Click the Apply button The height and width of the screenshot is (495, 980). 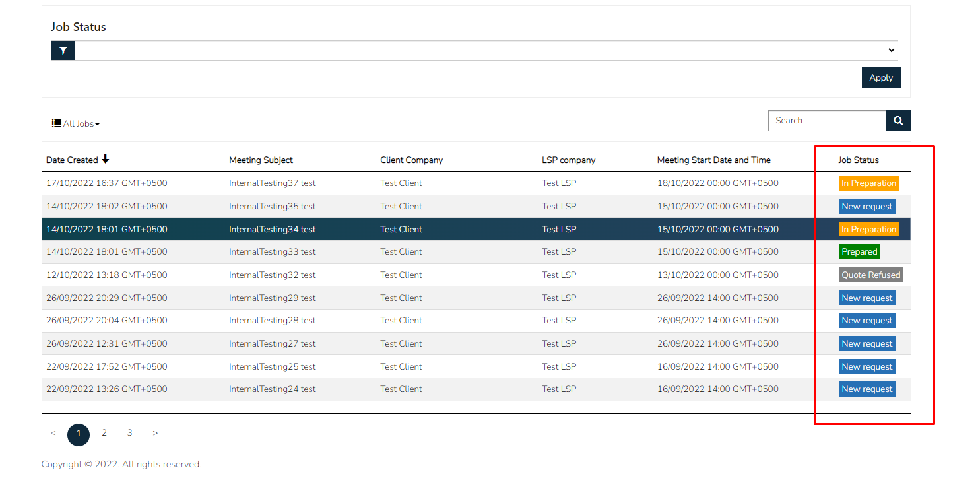pos(881,77)
